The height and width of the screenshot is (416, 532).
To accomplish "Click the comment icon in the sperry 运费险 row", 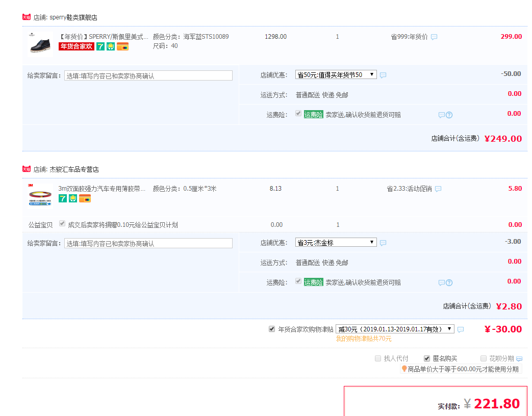I will [x=441, y=115].
